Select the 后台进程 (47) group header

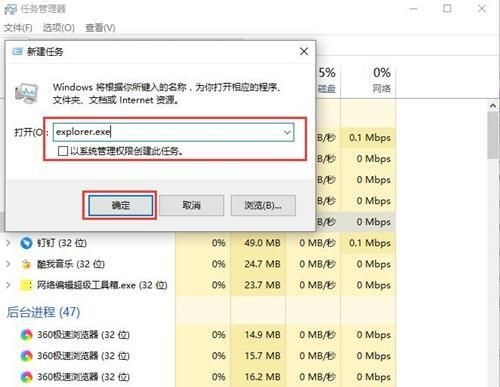click(43, 312)
